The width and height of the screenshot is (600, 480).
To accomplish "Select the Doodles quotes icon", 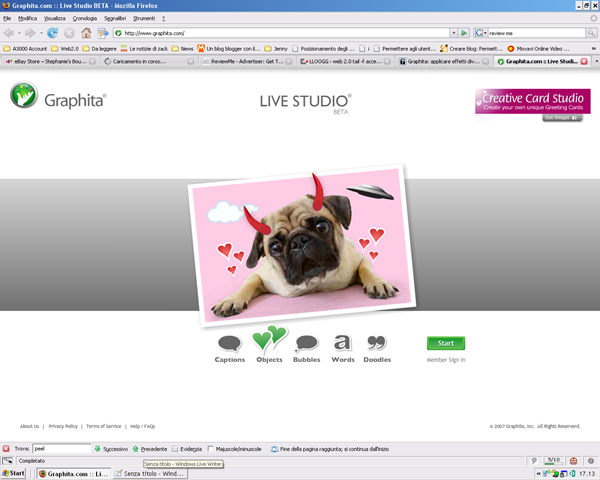I will tap(377, 343).
